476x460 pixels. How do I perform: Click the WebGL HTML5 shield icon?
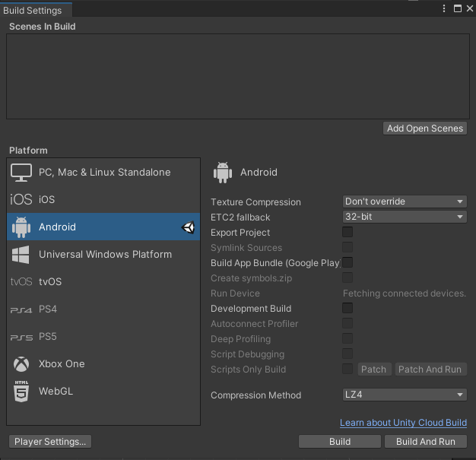pos(21,392)
